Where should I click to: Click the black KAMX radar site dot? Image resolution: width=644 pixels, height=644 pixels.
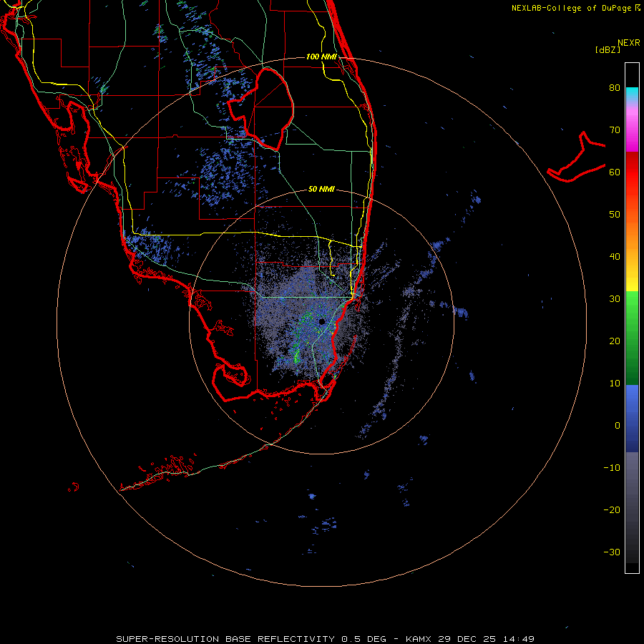(x=321, y=321)
